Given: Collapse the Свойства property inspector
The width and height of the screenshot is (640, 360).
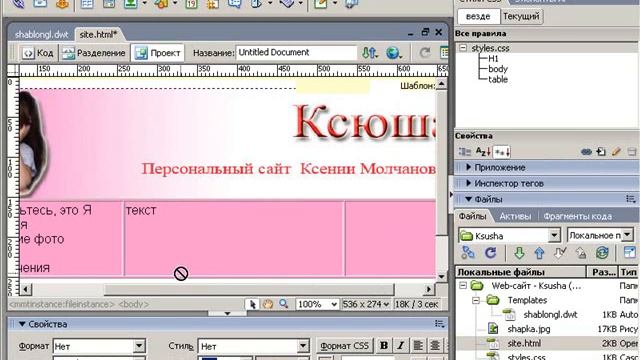Looking at the screenshot, I should 22,324.
